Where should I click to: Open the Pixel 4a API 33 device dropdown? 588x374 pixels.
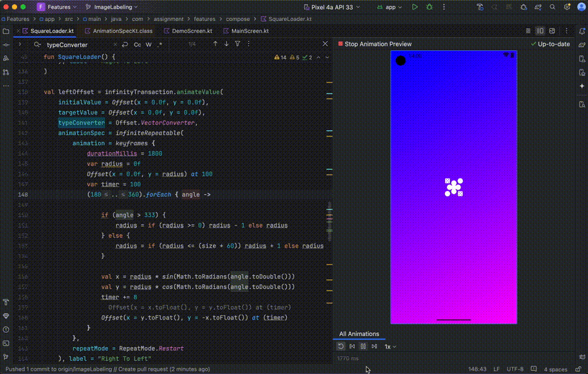332,7
